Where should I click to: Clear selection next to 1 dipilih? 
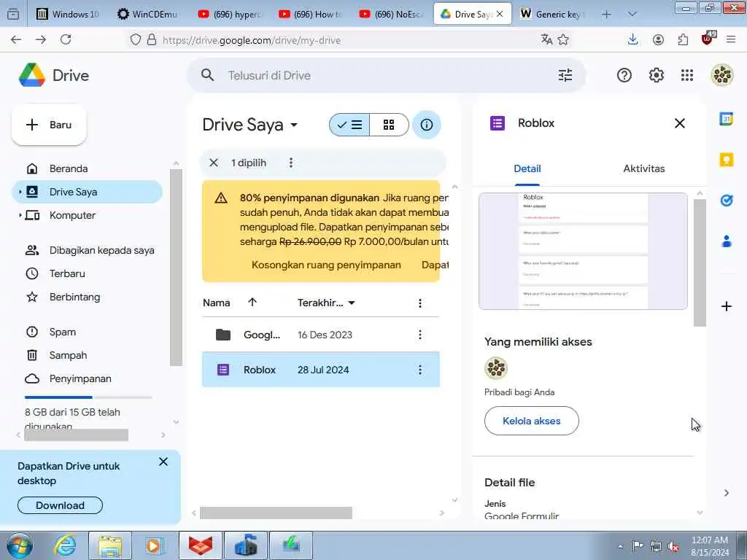(214, 163)
